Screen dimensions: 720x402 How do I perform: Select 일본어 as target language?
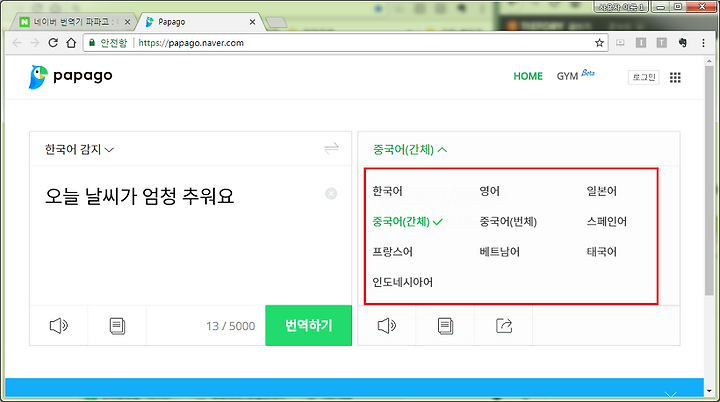point(602,191)
